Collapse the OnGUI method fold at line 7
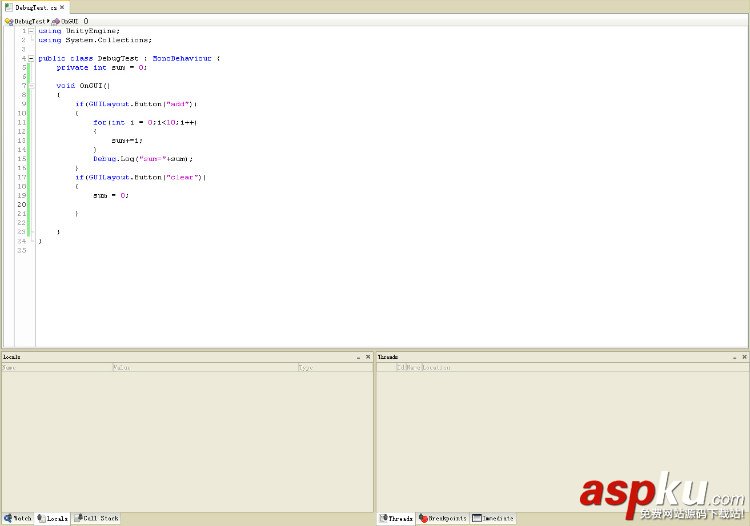This screenshot has width=750, height=526. tap(31, 86)
